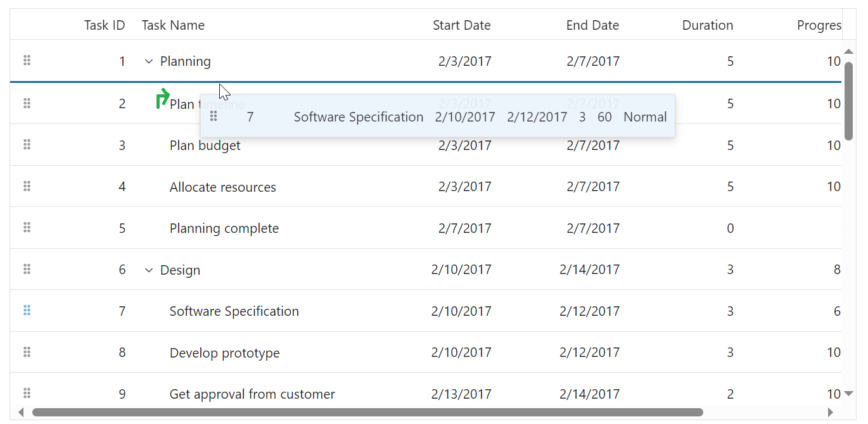The image size is (868, 424).
Task: Click drag handle for Plan budget row
Action: 27,145
